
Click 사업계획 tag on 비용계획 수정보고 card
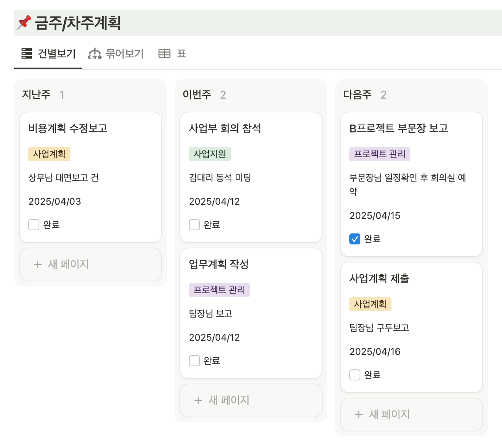coord(49,154)
